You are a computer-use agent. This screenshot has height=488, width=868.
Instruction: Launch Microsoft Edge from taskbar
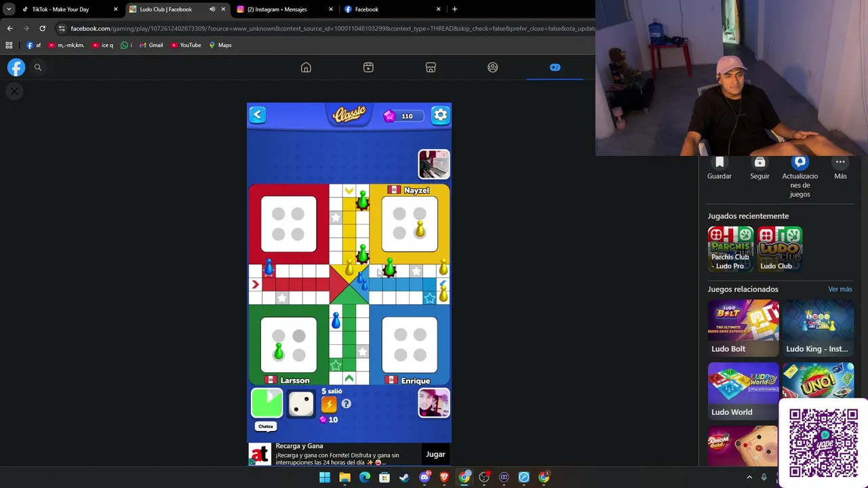(365, 477)
